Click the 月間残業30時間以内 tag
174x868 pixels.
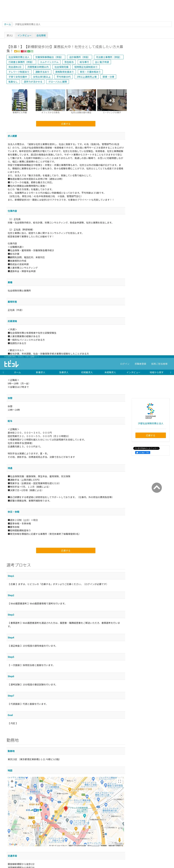[38, 67]
